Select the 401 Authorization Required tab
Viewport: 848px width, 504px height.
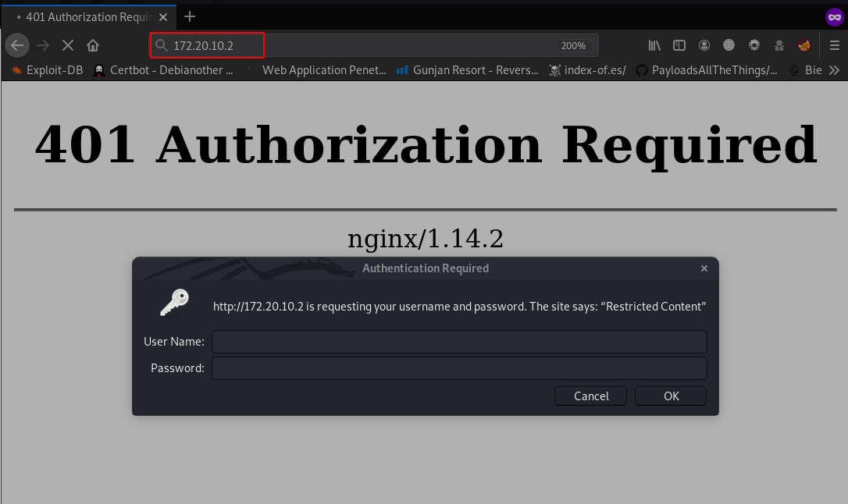[x=86, y=16]
